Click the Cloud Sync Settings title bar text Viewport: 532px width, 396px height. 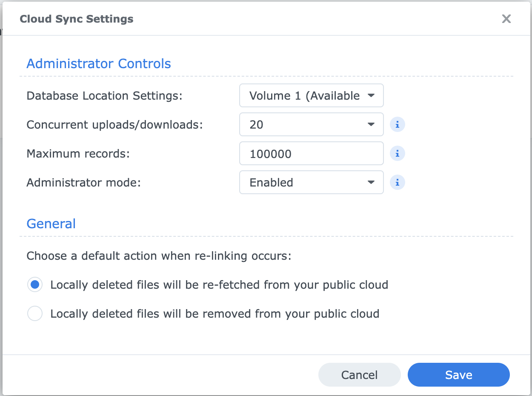pyautogui.click(x=77, y=19)
